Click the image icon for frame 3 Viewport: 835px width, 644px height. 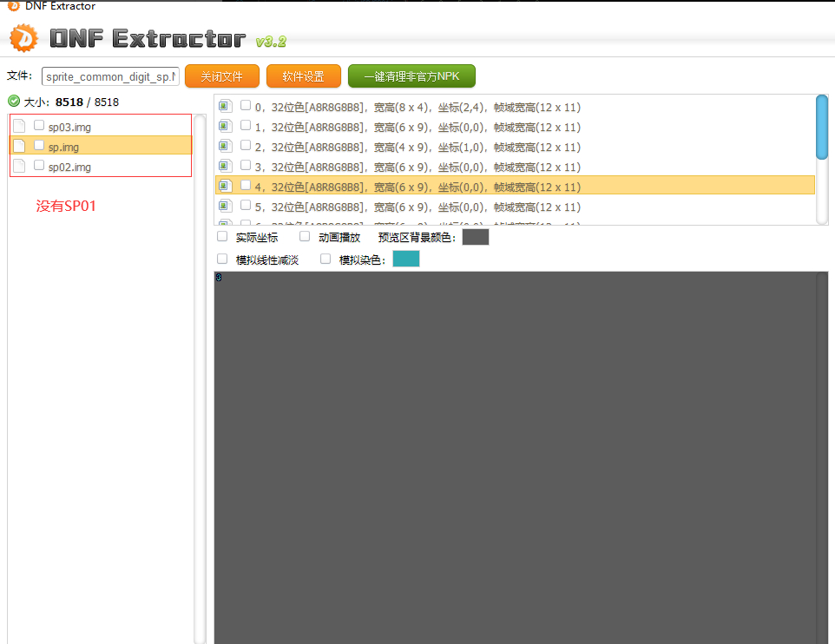click(225, 167)
